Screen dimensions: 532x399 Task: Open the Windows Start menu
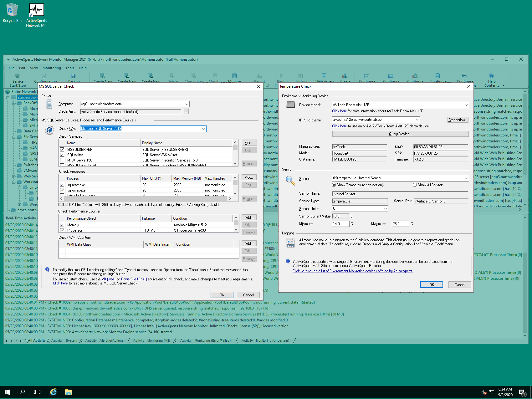tap(7, 392)
